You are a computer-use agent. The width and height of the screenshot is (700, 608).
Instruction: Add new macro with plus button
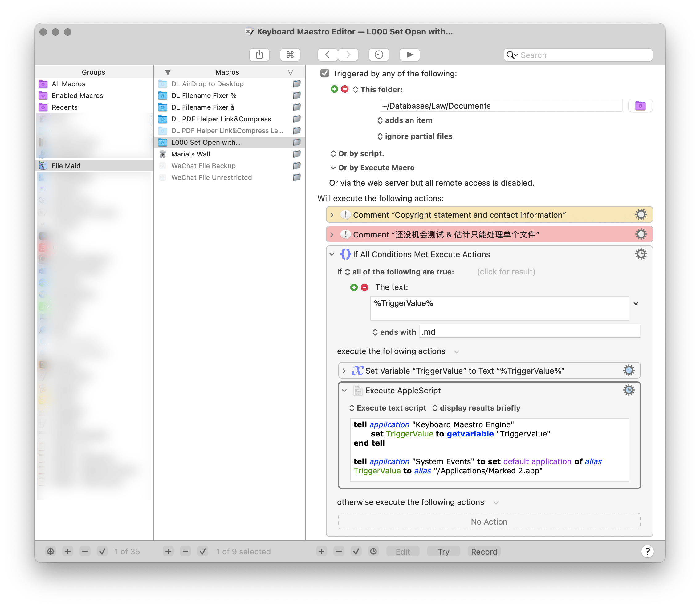click(168, 551)
